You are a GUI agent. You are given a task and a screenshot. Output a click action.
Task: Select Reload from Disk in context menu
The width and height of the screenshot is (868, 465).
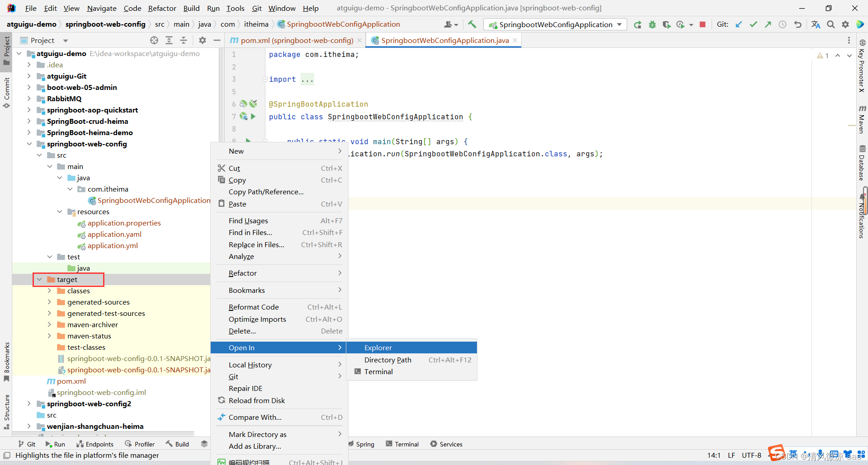click(x=279, y=400)
